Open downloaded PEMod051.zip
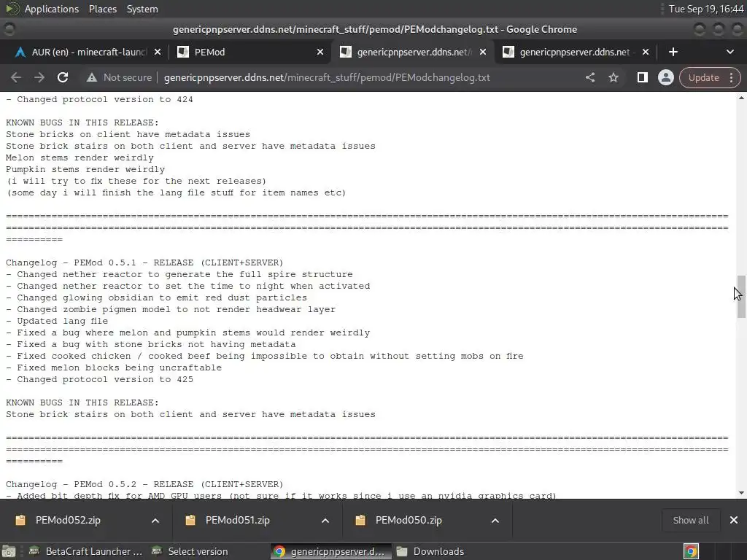This screenshot has height=560, width=747. [x=237, y=520]
